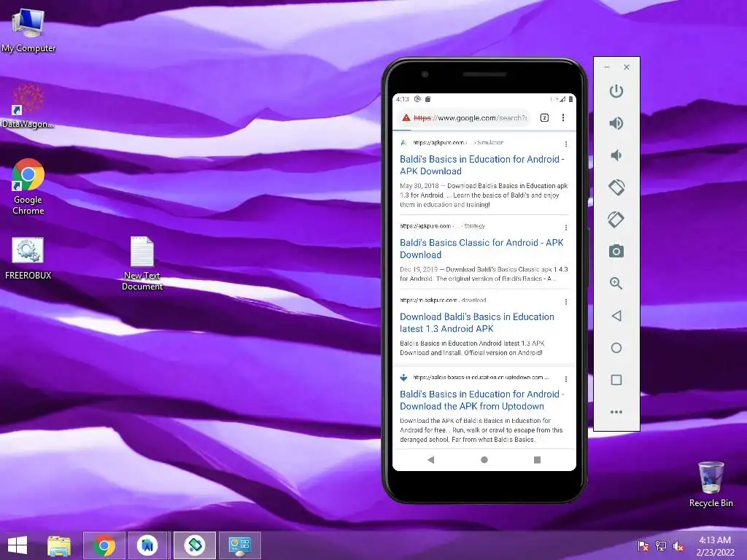Tap the google.com URL in phone address bar
This screenshot has height=560, width=747.
[x=471, y=117]
